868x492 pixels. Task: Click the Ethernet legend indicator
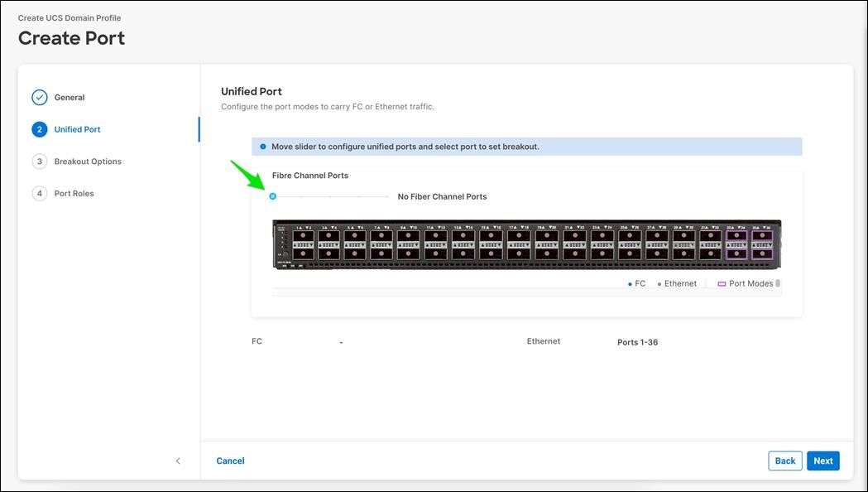[661, 283]
